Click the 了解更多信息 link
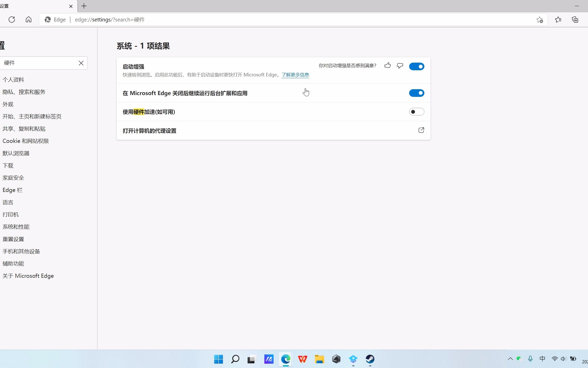The image size is (588, 368). [x=295, y=75]
